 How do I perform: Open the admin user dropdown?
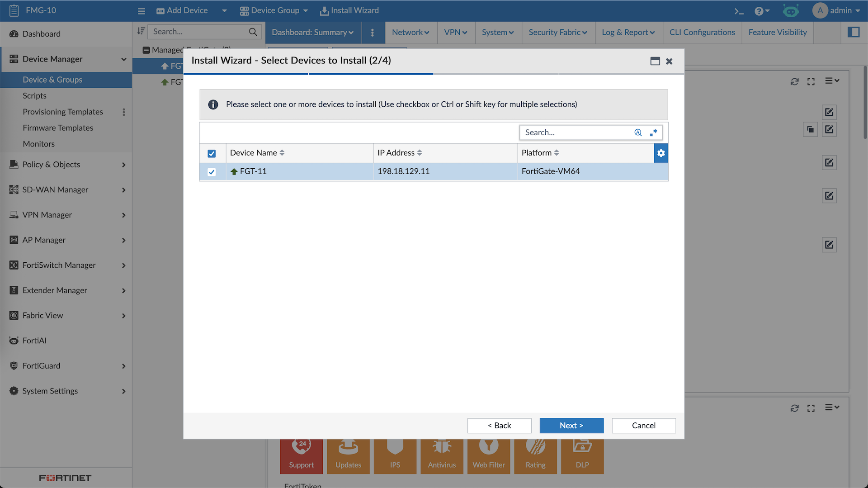(836, 10)
